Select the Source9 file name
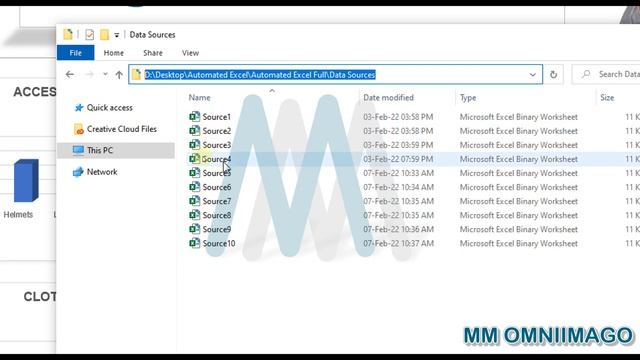This screenshot has width=640, height=360. click(216, 229)
